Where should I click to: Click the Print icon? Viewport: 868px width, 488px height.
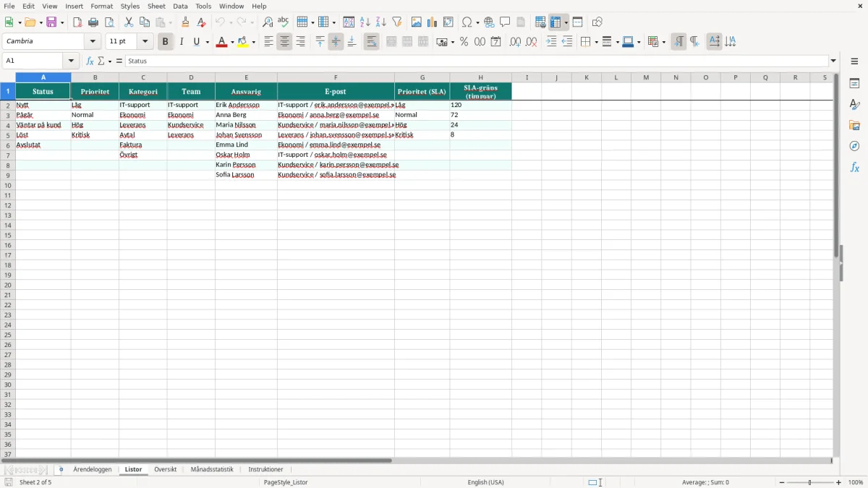93,22
